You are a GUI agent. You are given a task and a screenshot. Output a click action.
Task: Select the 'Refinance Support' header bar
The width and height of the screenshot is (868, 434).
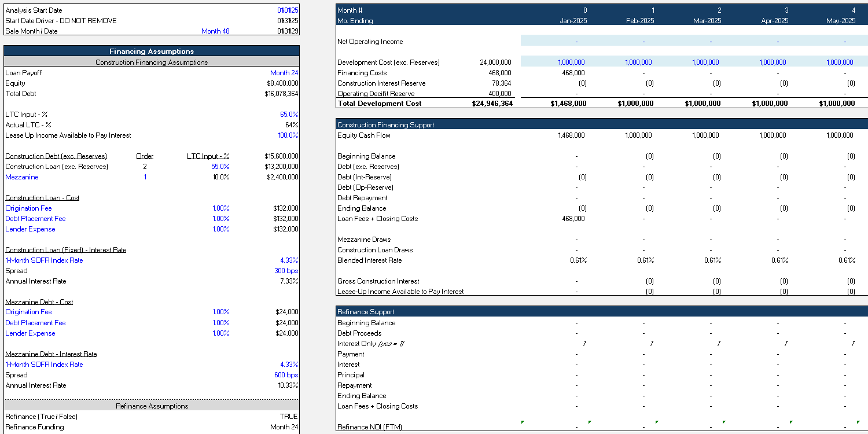pos(602,312)
